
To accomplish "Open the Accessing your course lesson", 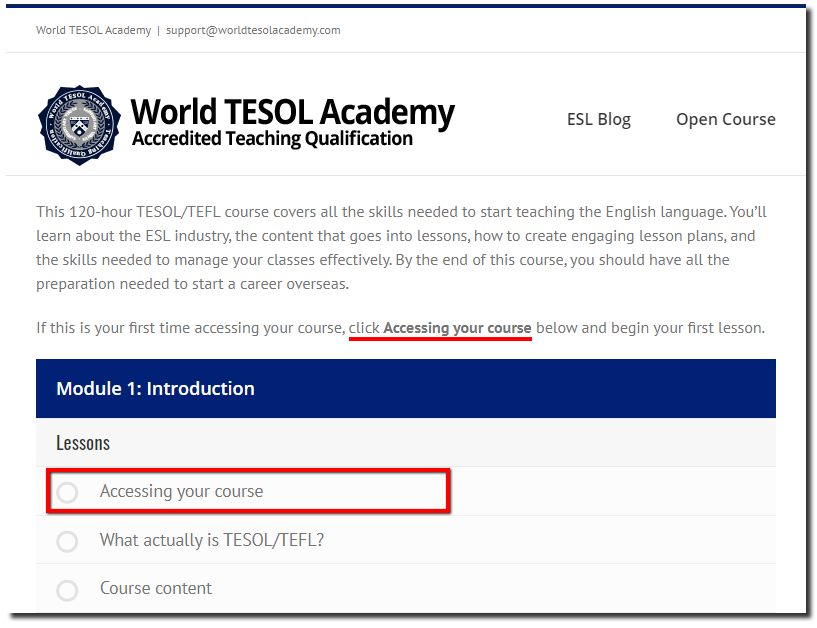I will 181,491.
